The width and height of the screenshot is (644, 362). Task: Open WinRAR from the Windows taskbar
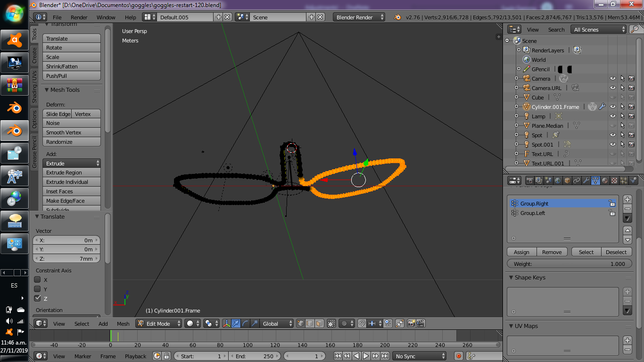point(15,85)
